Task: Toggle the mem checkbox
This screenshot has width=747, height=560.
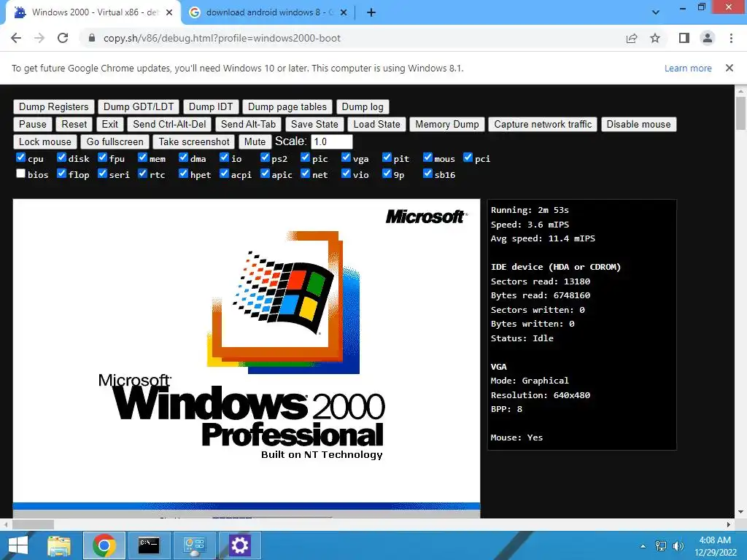Action: point(142,157)
